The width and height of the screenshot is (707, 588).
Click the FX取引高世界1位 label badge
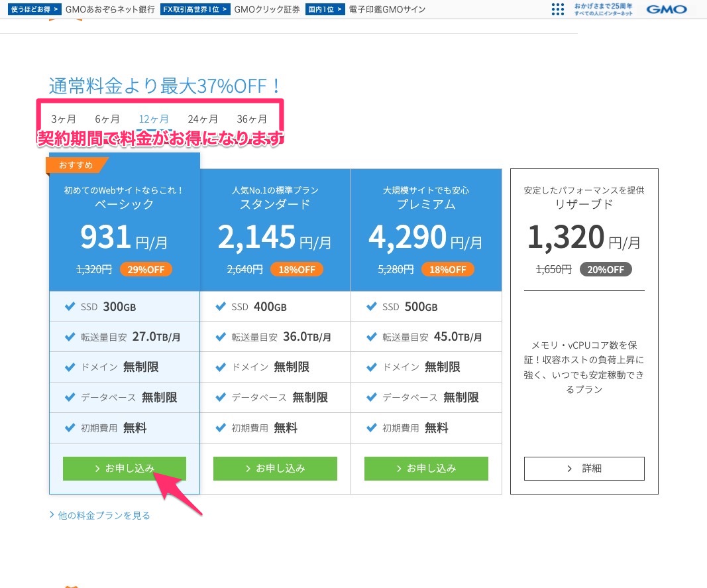point(195,9)
